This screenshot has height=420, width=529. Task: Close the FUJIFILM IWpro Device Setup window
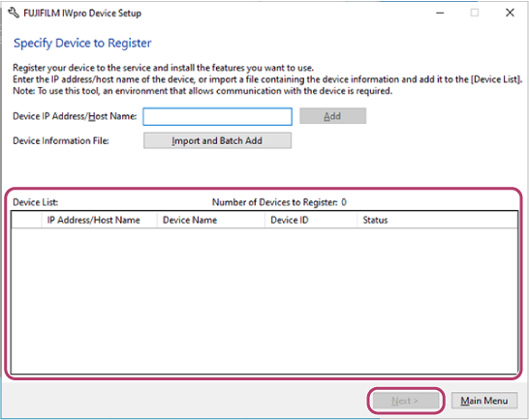(x=510, y=13)
